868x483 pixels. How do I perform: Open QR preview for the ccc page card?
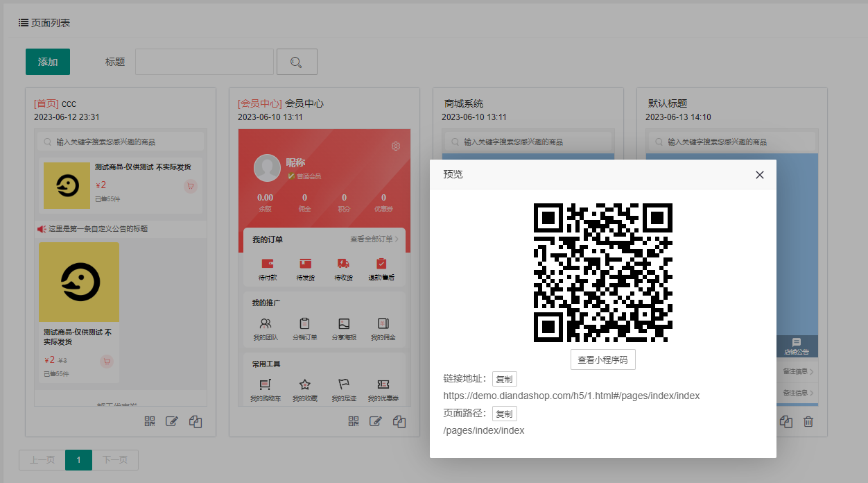(150, 421)
